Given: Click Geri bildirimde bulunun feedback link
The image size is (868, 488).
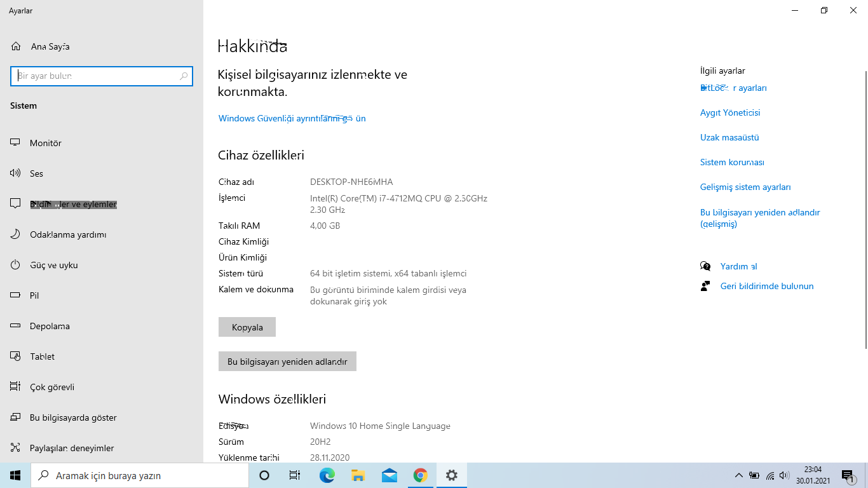Looking at the screenshot, I should 767,286.
